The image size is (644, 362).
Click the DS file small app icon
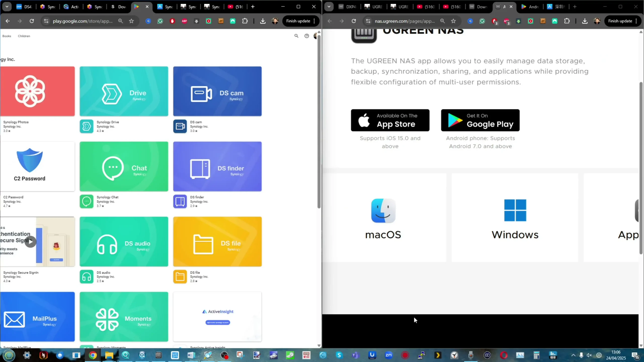pos(180,277)
